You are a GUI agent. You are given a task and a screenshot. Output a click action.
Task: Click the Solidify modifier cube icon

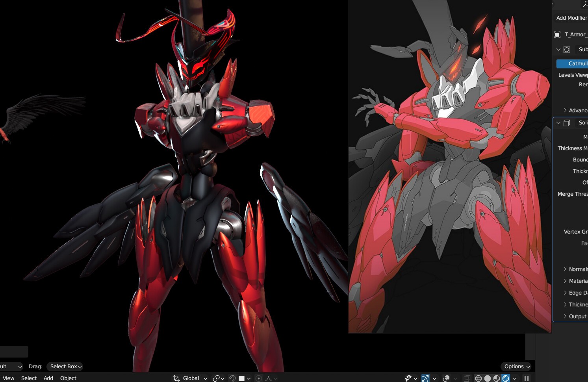567,123
